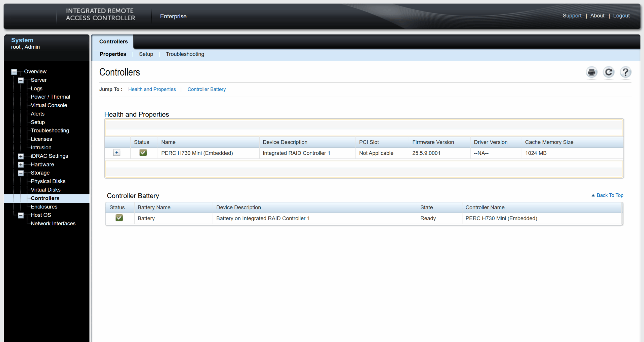Image resolution: width=644 pixels, height=342 pixels.
Task: Open Storage in the navigation tree
Action: coord(40,173)
